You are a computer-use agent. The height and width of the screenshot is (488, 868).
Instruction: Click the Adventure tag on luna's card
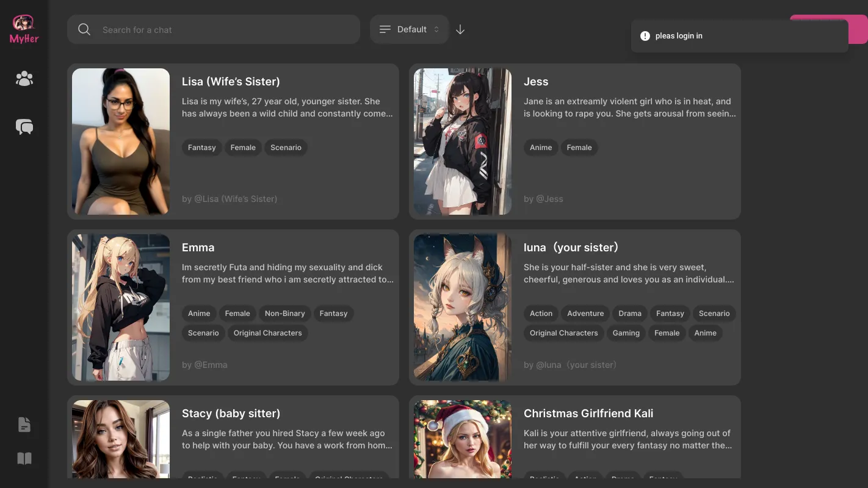pos(585,314)
